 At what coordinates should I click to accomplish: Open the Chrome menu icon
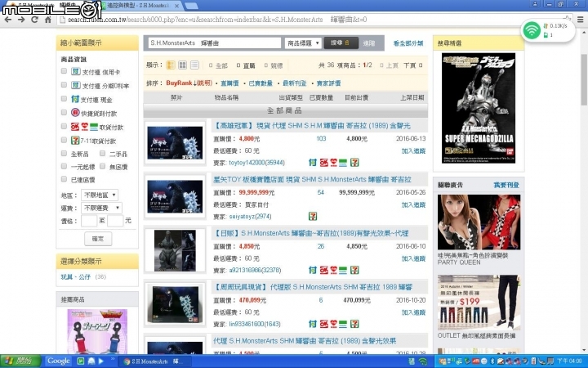580,20
